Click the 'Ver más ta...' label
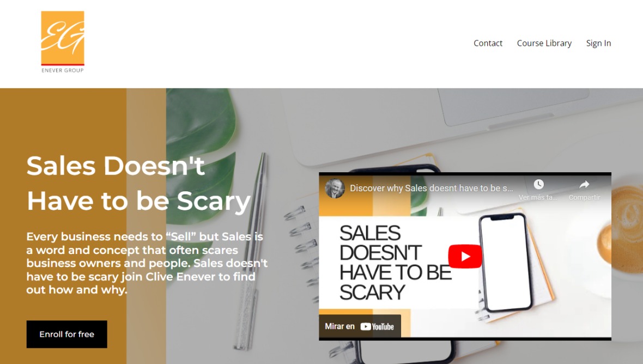643x364 pixels. pyautogui.click(x=538, y=197)
